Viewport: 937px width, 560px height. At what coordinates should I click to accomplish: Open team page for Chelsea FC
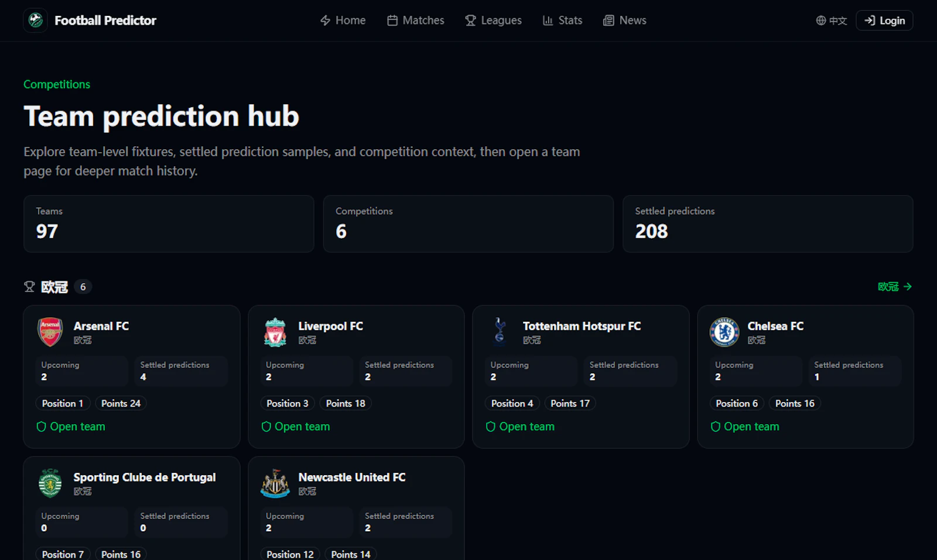pos(745,427)
